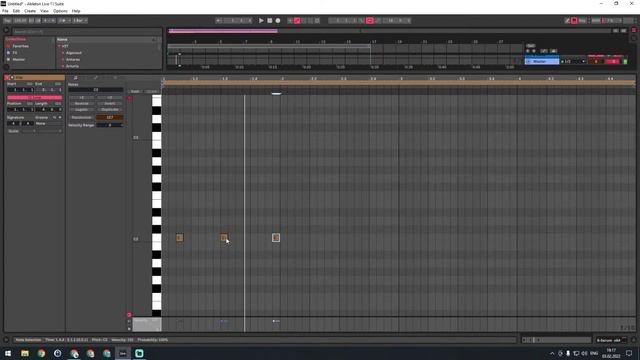Toggle the Key map mode button
Screen dimensions: 640x360
[582, 20]
